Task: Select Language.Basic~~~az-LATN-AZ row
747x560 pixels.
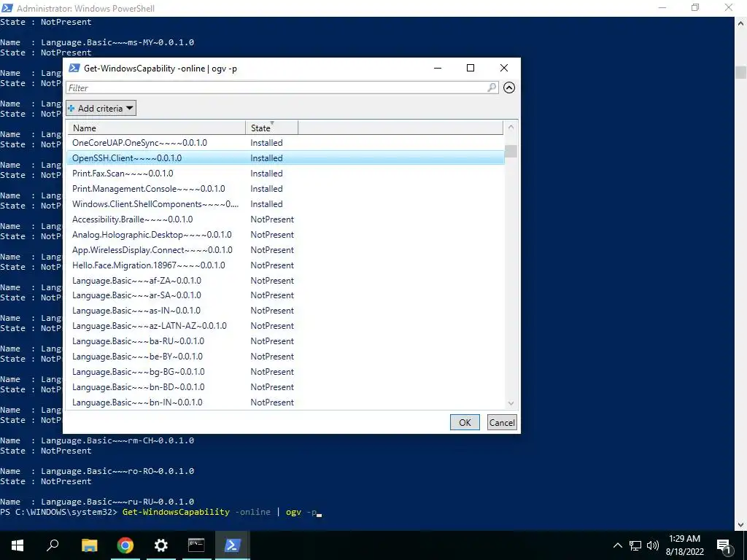Action: (286, 326)
